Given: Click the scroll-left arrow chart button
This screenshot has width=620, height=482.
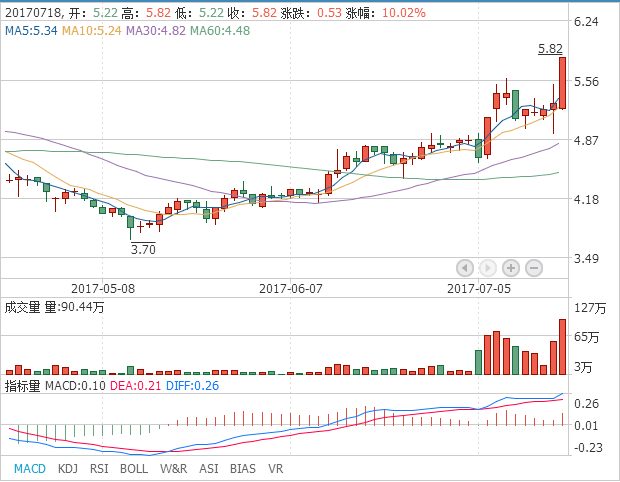Looking at the screenshot, I should [x=465, y=268].
